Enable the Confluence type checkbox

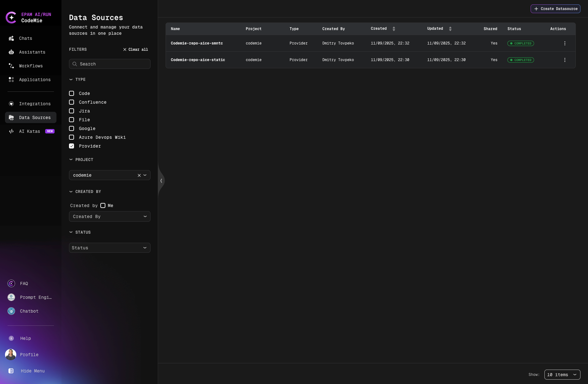[x=72, y=102]
